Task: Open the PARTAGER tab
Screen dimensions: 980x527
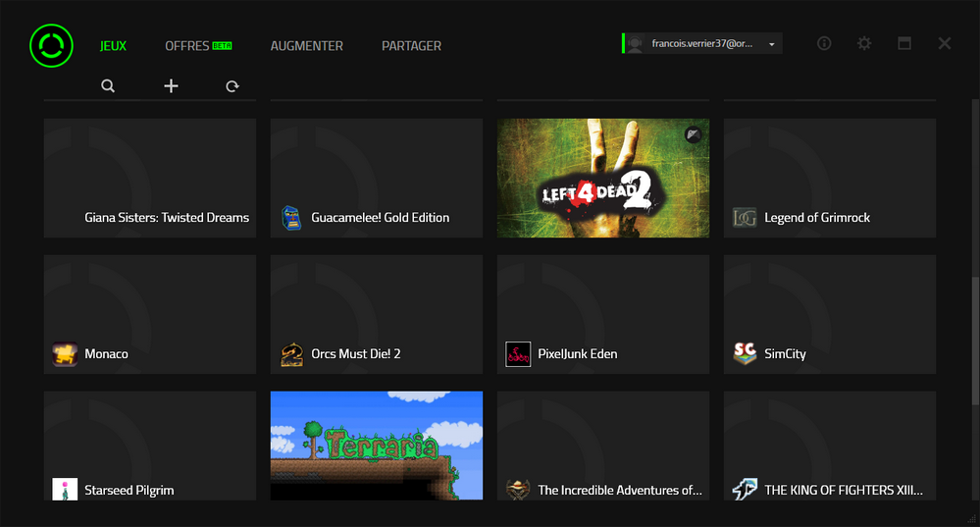Action: (411, 46)
